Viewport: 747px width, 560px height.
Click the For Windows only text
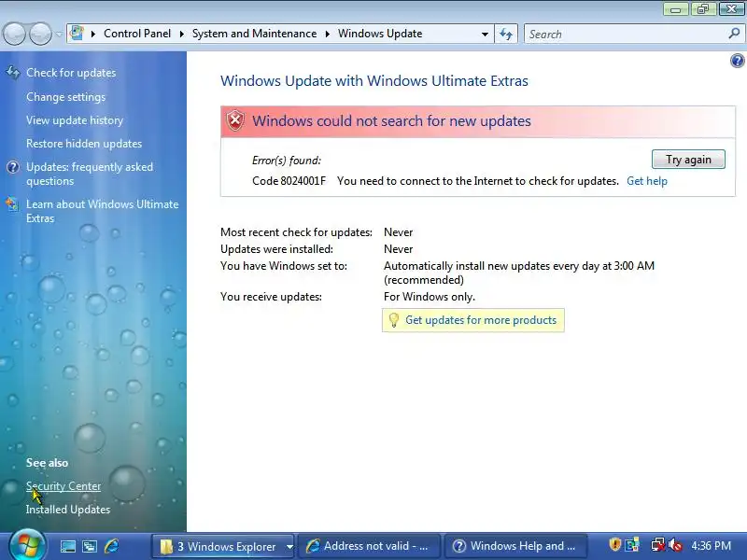pos(430,297)
